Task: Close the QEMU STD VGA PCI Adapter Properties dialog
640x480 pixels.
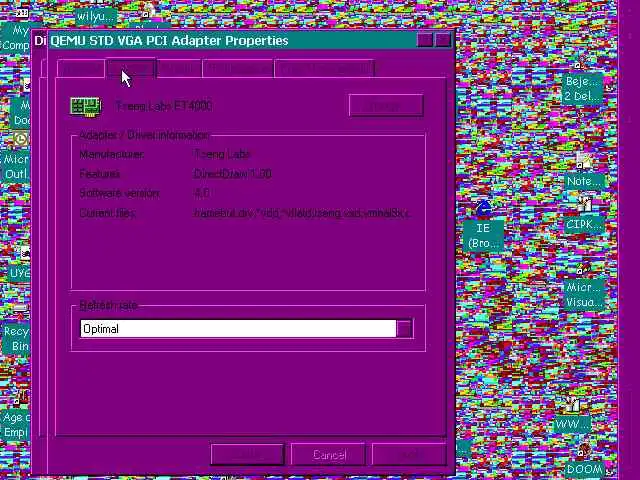Action: 443,40
